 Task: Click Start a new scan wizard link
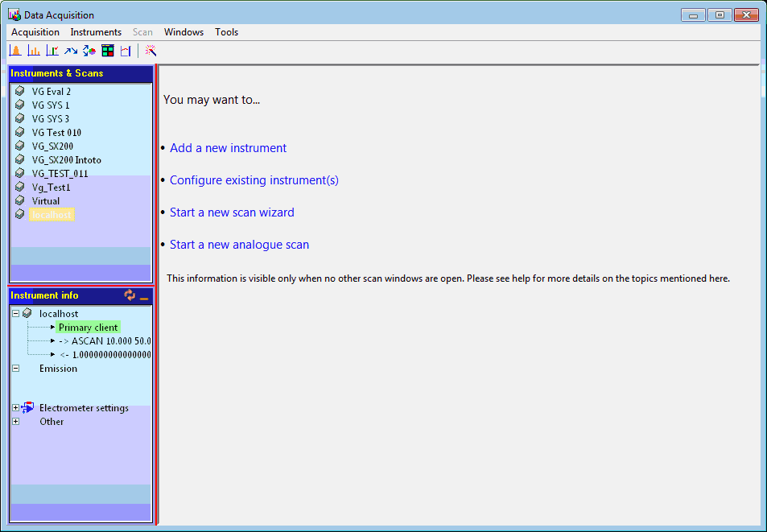pos(232,212)
